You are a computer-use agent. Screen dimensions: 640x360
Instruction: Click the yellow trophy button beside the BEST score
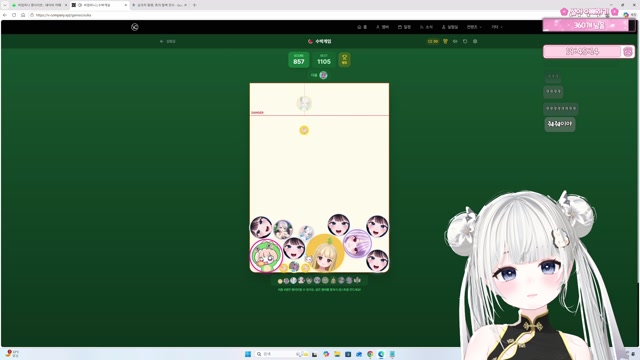point(344,60)
